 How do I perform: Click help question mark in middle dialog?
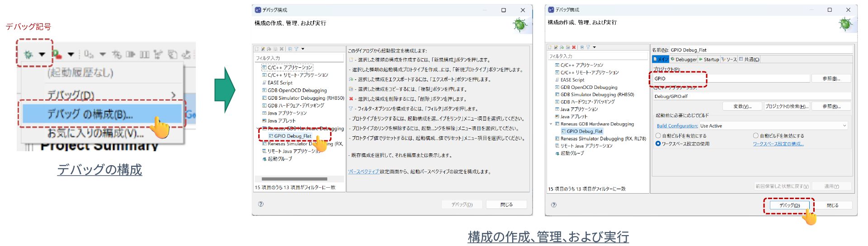coord(261,204)
